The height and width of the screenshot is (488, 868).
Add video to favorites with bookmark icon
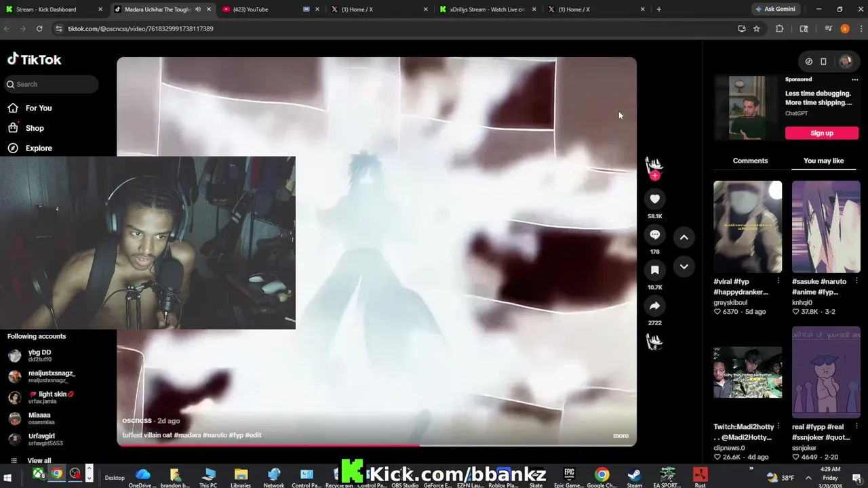pyautogui.click(x=654, y=270)
